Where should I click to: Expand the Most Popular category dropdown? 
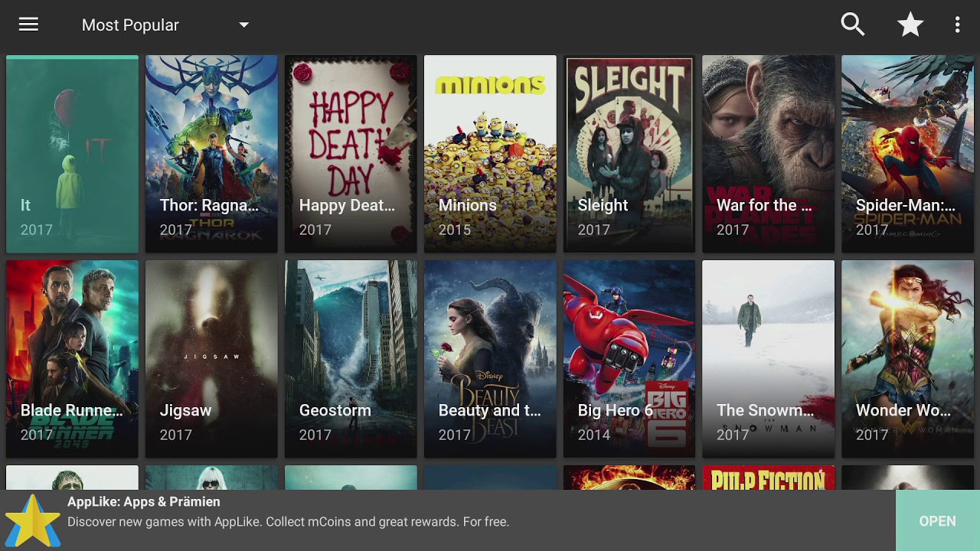click(165, 24)
